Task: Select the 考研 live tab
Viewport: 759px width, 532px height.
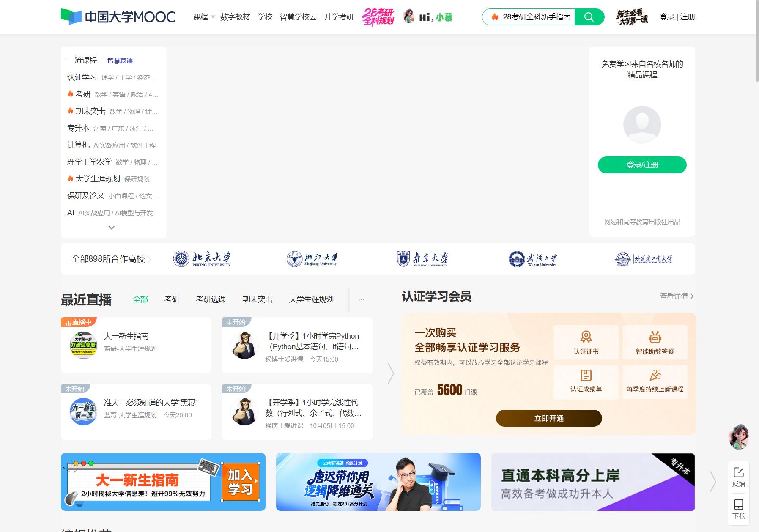Action: tap(172, 299)
